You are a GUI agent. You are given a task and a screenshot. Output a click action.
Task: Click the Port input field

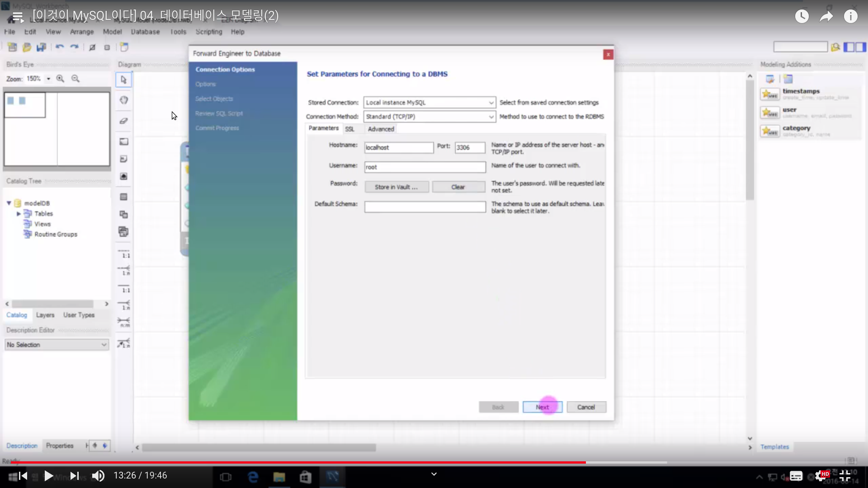470,148
